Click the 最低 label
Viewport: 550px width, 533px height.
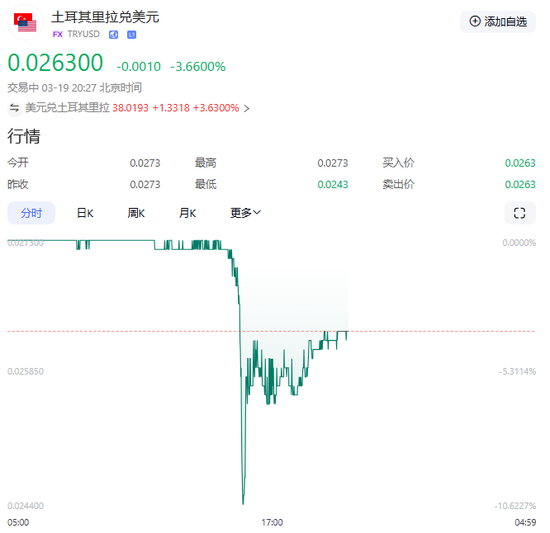[206, 184]
